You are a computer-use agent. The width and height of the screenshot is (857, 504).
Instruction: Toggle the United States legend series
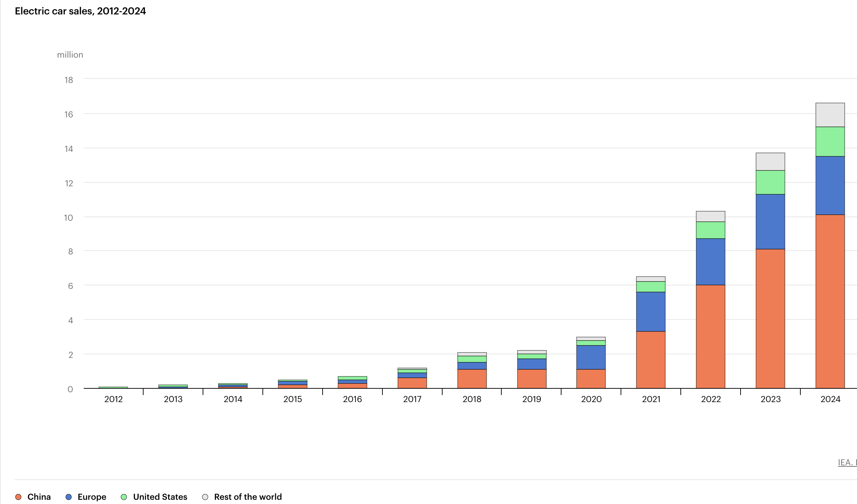160,497
